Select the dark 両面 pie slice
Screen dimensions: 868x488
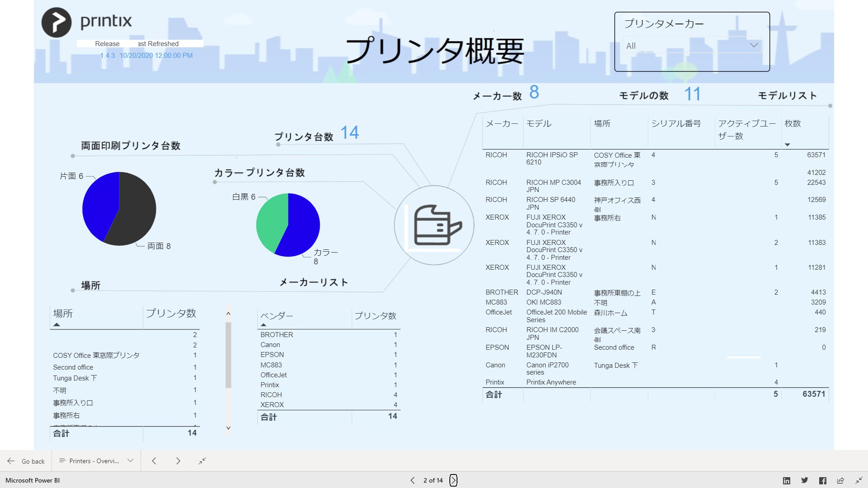pyautogui.click(x=136, y=212)
